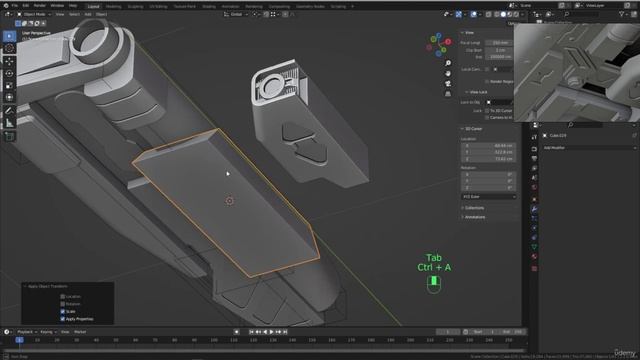Click the current frame number field
The height and width of the screenshot is (360, 640).
tap(448, 332)
